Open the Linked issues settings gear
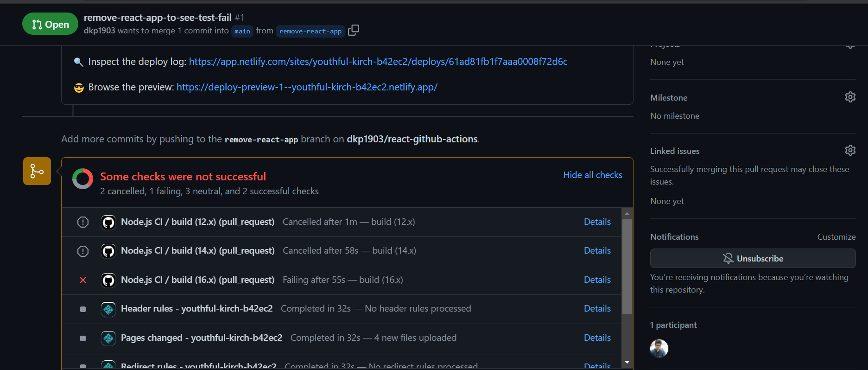 coord(850,150)
